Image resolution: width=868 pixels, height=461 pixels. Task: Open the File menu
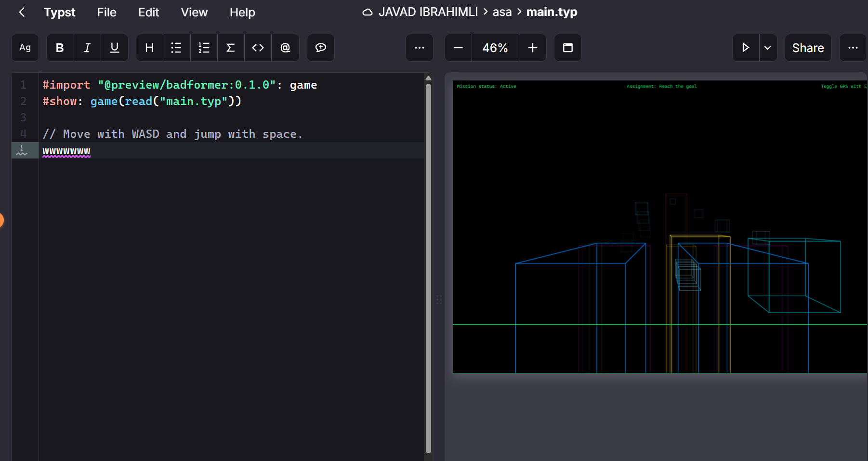[x=106, y=13]
